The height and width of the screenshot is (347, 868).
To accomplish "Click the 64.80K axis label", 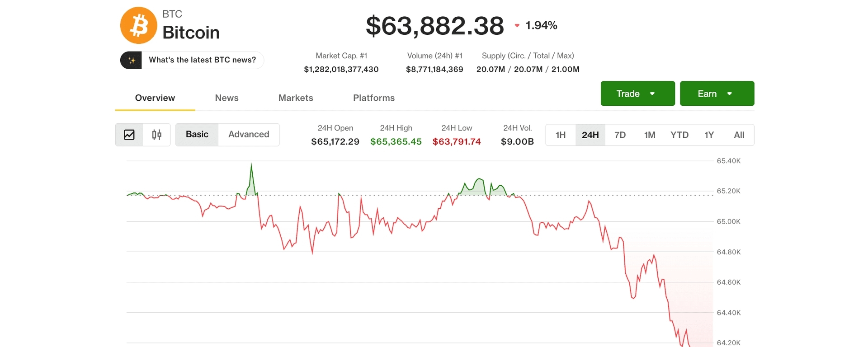I will (x=729, y=252).
